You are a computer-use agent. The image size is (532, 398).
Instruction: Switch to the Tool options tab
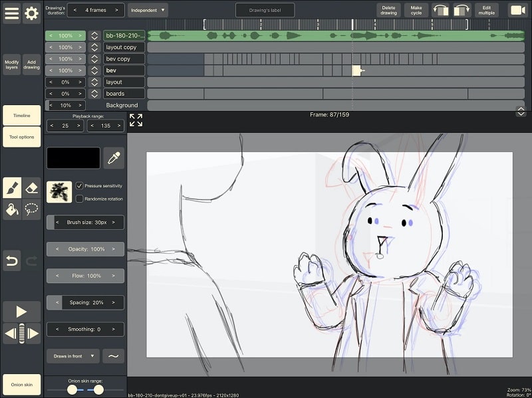point(21,136)
